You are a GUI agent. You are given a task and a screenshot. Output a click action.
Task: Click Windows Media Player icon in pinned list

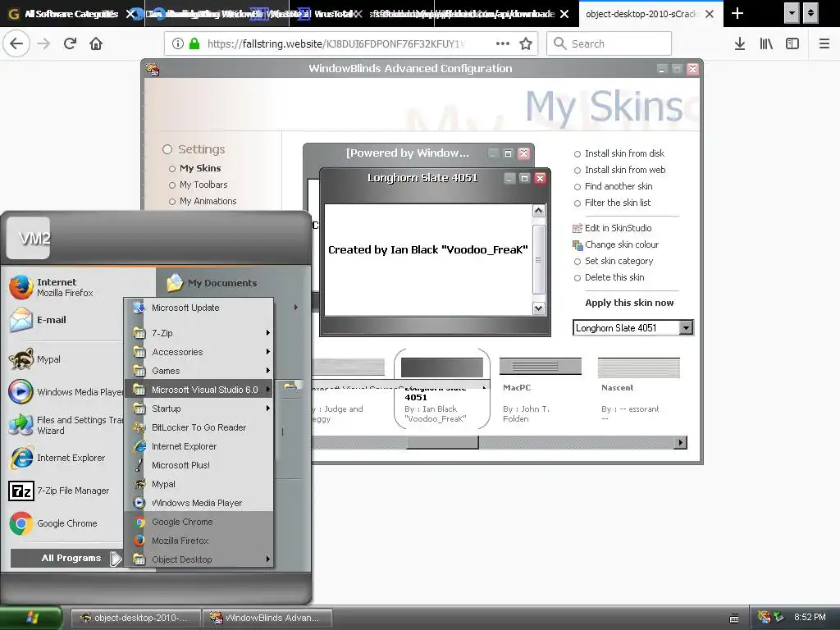(21, 391)
